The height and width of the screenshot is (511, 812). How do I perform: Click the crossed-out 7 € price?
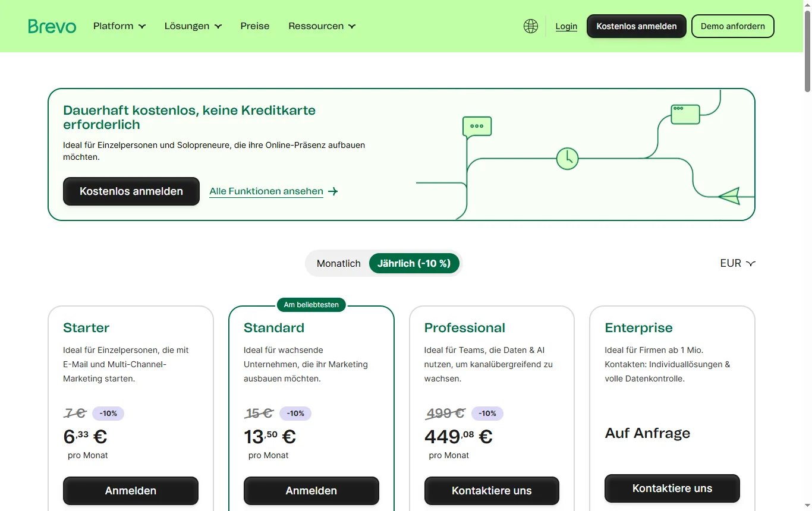(75, 413)
